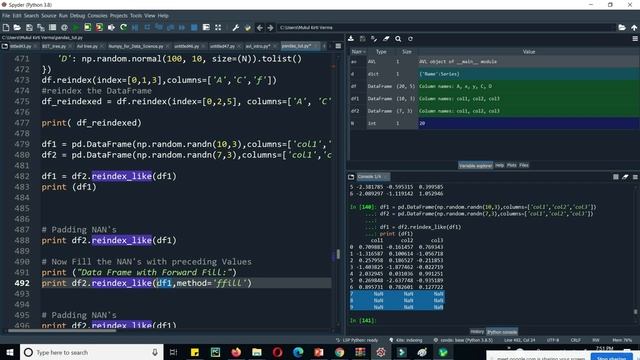Select the df1 variable row
This screenshot has width=640, height=360.
coord(493,99)
